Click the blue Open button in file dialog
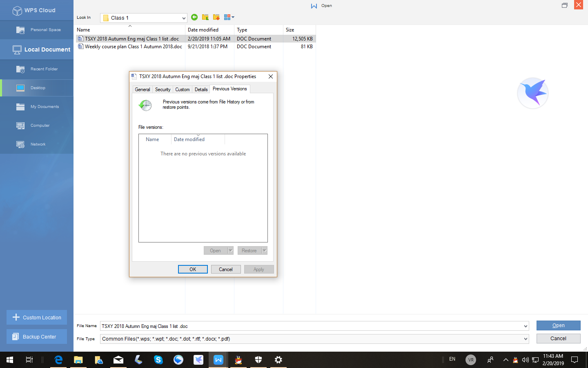Viewport: 588px width, 368px height. pyautogui.click(x=558, y=325)
